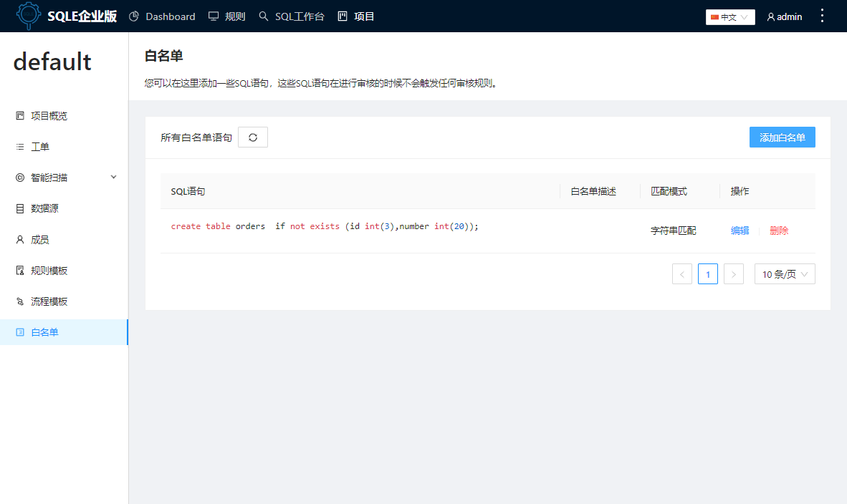
Task: Open 规则 in the top navigation
Action: [227, 16]
